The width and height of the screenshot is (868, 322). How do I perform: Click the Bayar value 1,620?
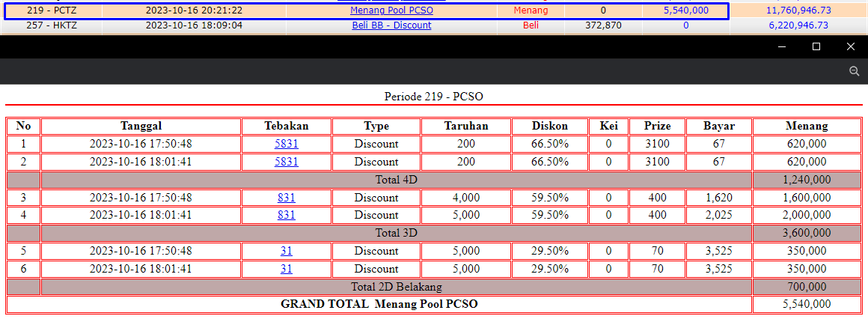click(x=719, y=198)
